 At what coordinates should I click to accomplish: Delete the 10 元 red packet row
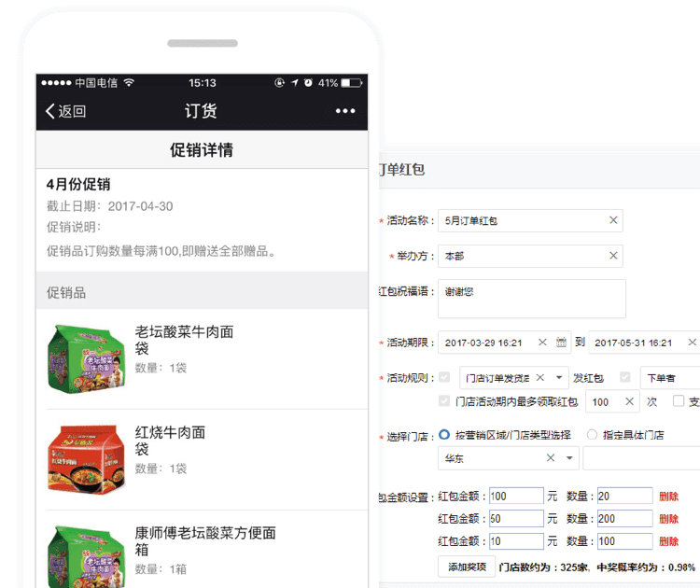[668, 541]
